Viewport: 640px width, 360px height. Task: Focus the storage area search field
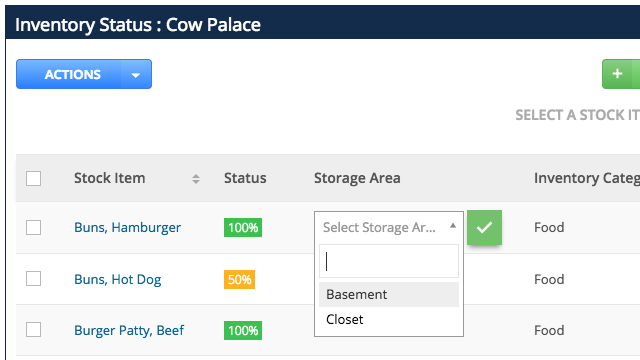(389, 261)
